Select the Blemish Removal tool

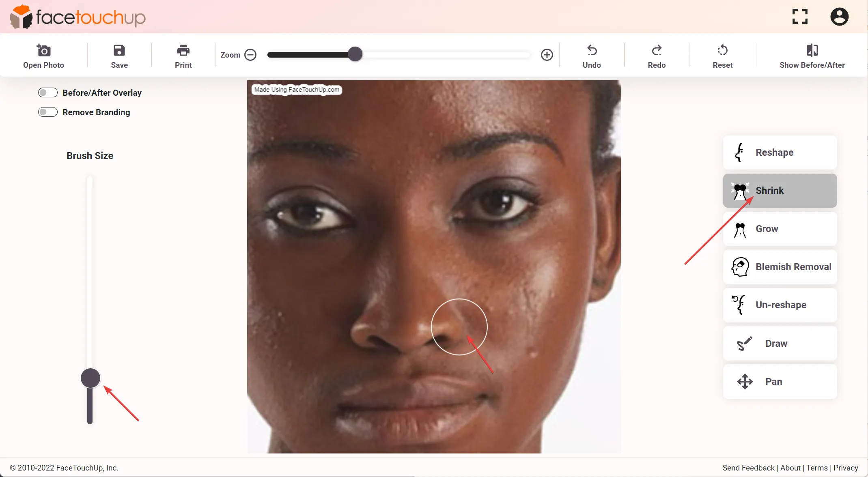click(x=780, y=267)
